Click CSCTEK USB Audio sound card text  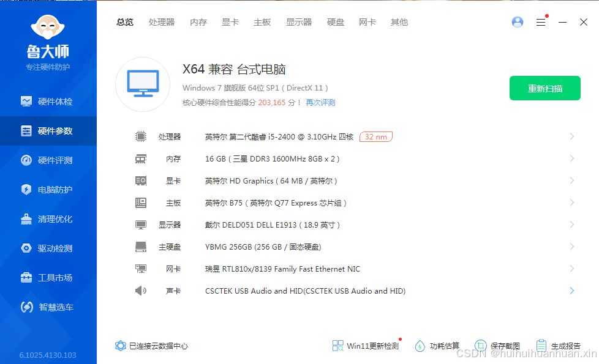click(x=305, y=291)
